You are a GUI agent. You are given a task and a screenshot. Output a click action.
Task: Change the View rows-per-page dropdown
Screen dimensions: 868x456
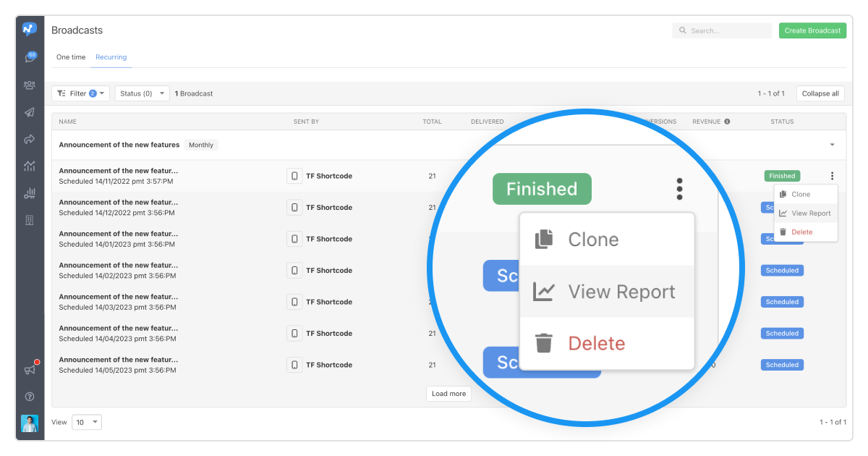point(87,422)
